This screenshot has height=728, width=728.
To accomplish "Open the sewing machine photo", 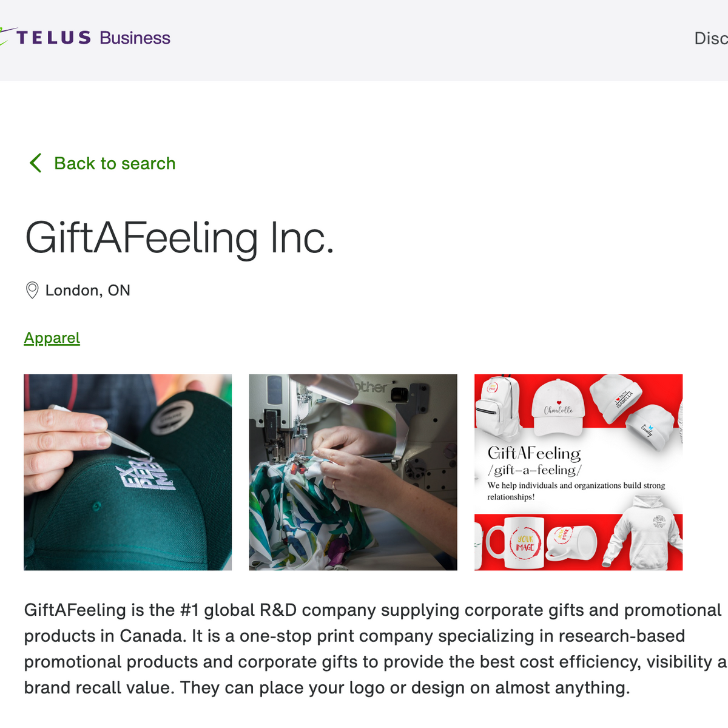I will pyautogui.click(x=352, y=471).
